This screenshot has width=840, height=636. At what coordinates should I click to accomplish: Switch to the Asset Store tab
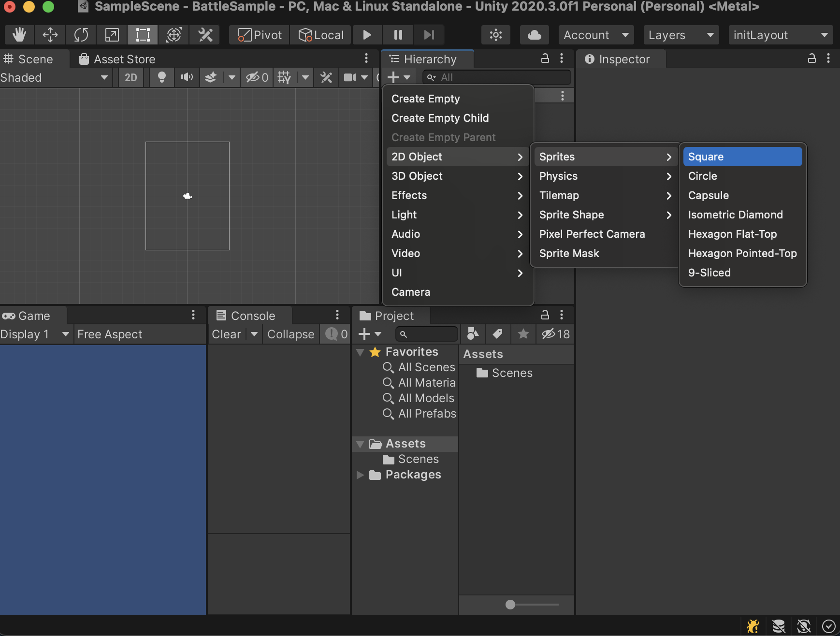(117, 59)
